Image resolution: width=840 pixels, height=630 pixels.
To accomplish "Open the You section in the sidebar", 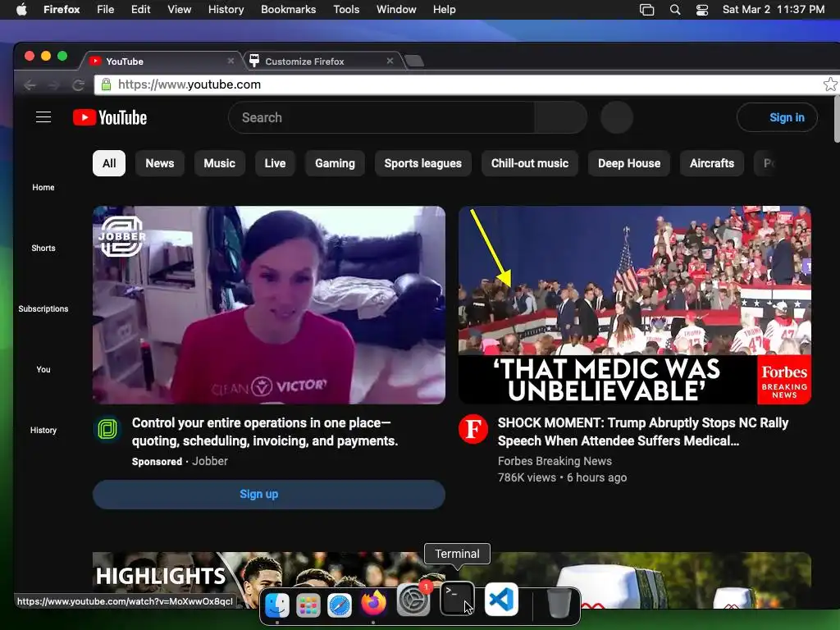I will (x=43, y=369).
